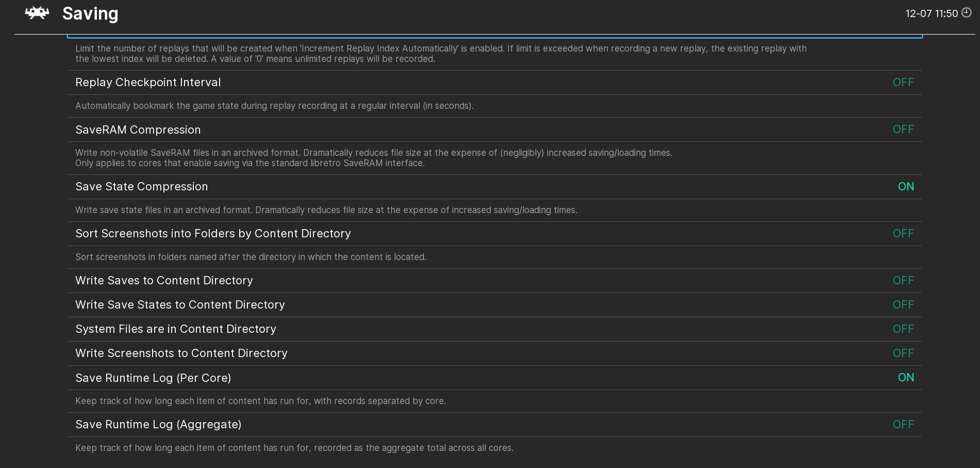Click the 12-07 11:50 time display

pos(932,13)
